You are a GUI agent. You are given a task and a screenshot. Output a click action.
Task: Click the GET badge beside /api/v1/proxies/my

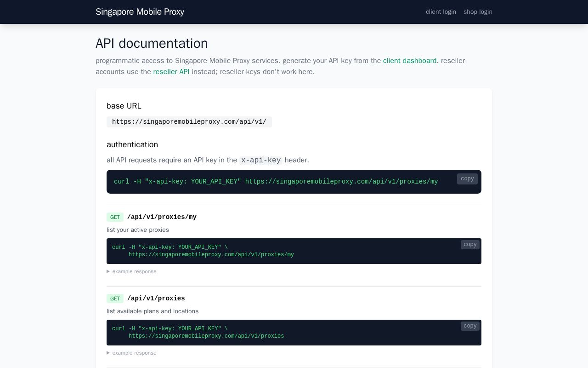pos(115,217)
